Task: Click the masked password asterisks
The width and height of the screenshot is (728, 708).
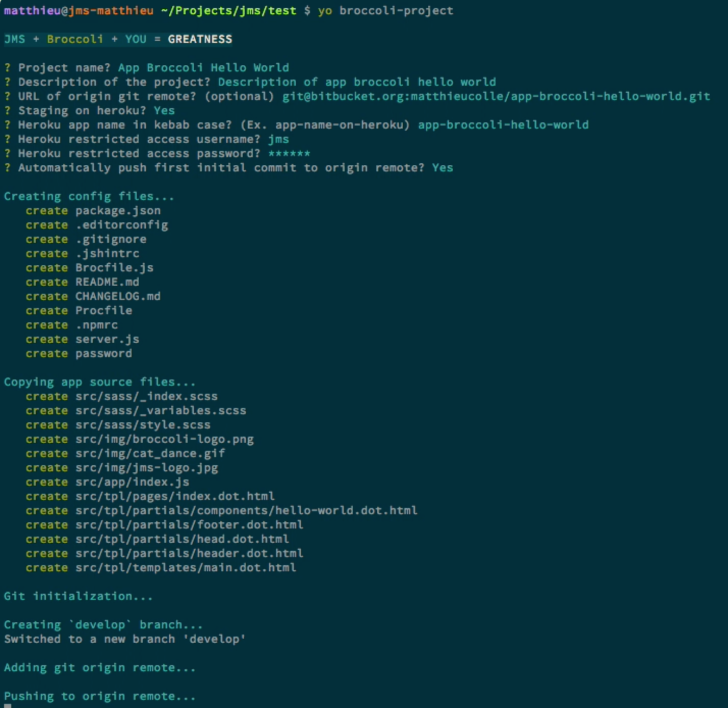Action: pyautogui.click(x=289, y=154)
